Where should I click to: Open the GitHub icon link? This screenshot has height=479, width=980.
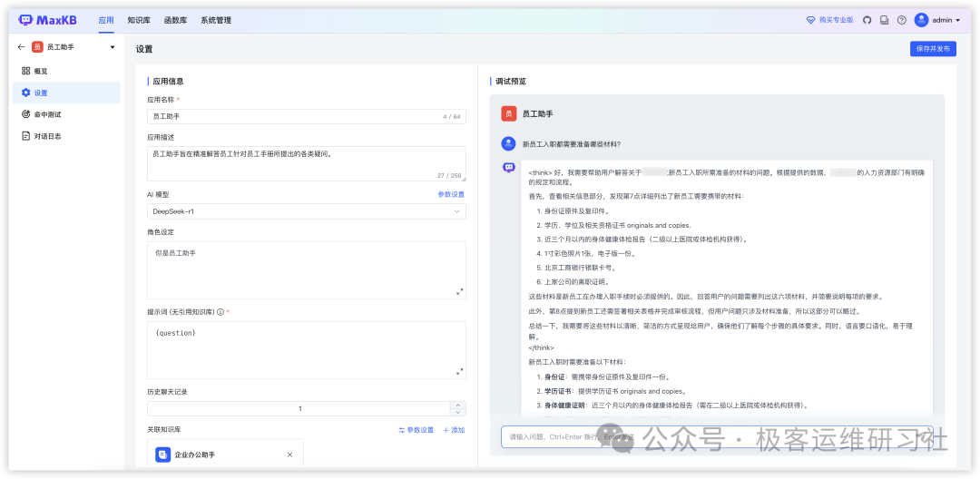(867, 20)
